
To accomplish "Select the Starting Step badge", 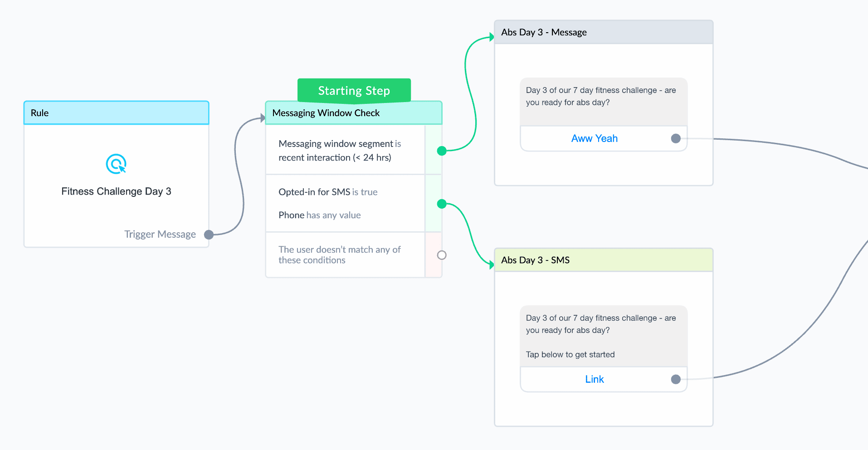I will 354,90.
